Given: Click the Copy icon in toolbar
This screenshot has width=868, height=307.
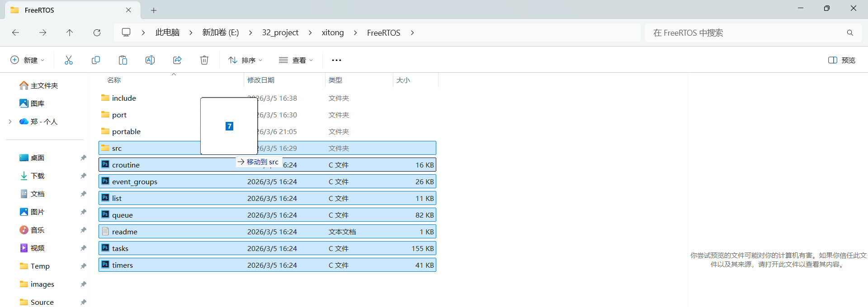Looking at the screenshot, I should [96, 60].
